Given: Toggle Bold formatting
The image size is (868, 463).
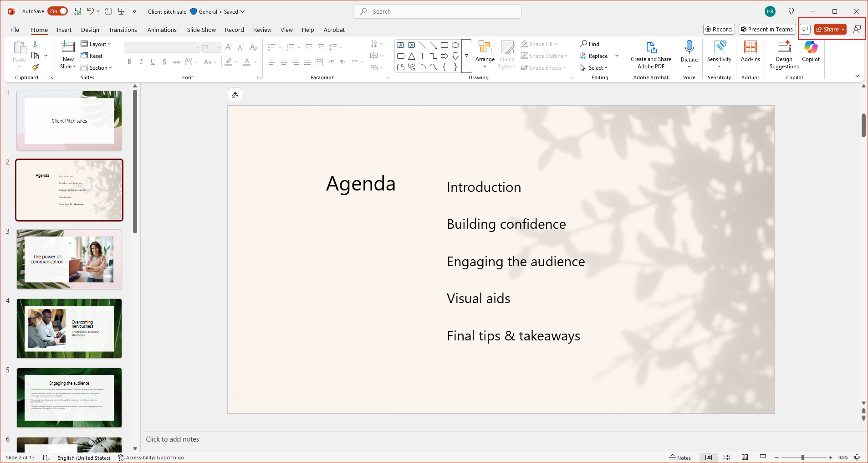Looking at the screenshot, I should 129,62.
